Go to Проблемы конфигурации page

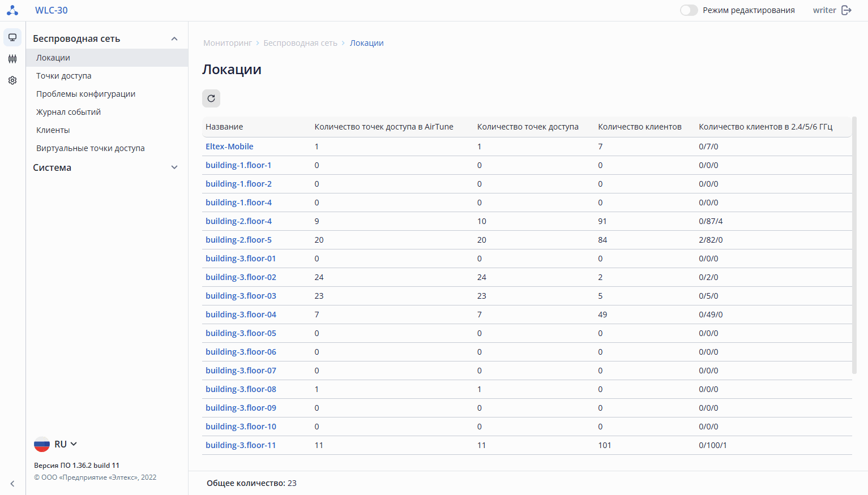(86, 94)
